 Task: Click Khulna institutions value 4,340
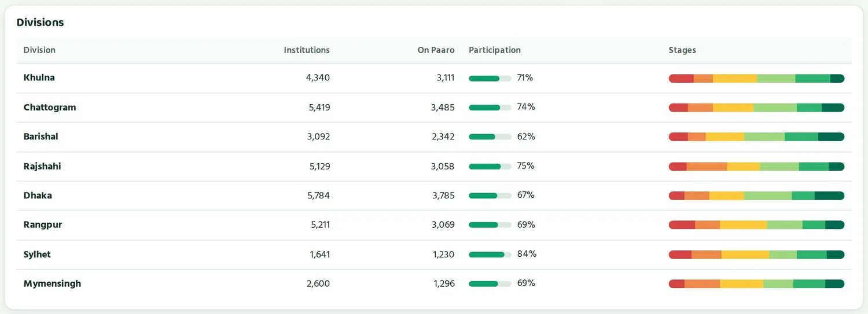point(318,77)
